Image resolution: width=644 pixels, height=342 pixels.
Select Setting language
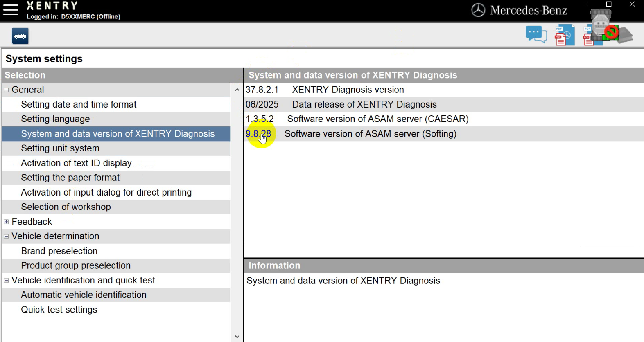click(116, 119)
